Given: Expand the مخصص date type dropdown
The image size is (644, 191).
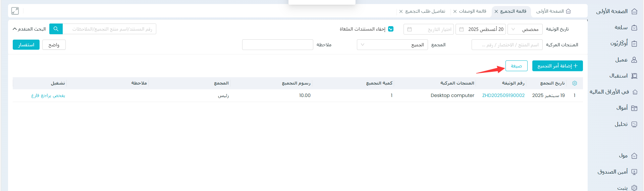Looking at the screenshot, I should [525, 30].
